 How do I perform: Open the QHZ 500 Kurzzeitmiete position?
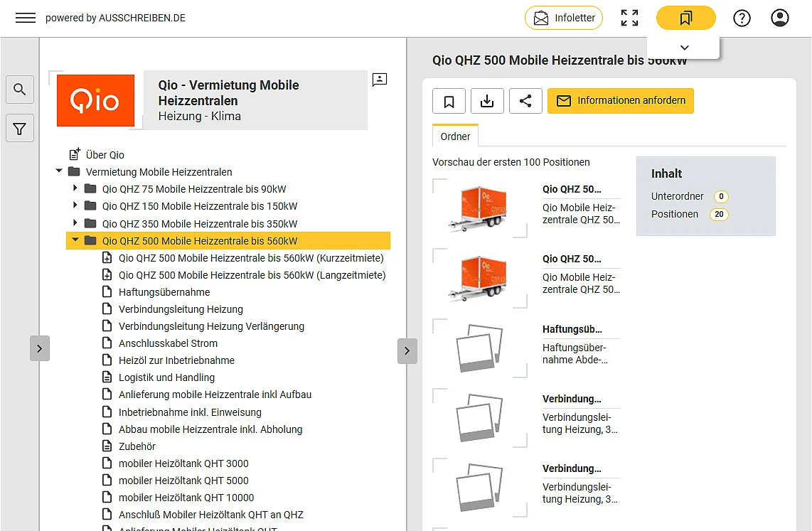click(x=251, y=258)
